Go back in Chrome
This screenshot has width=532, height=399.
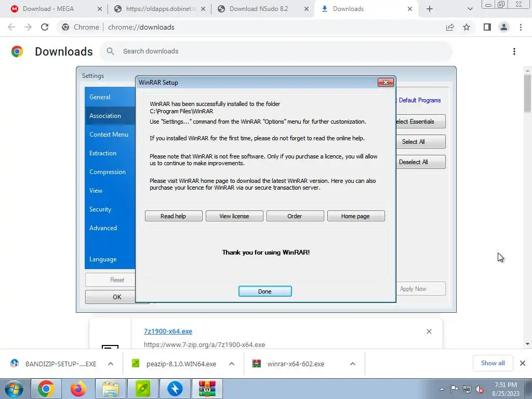11,27
